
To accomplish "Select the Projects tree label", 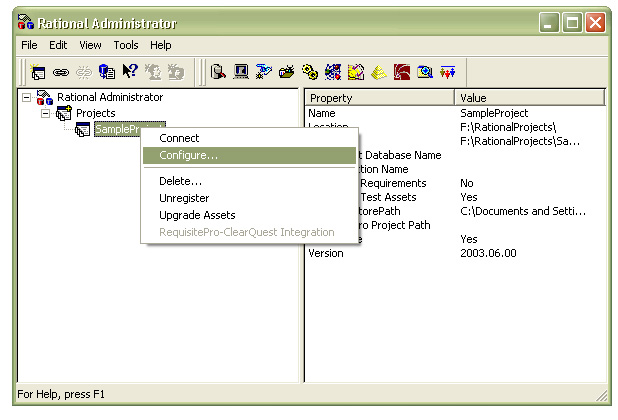I will 96,113.
